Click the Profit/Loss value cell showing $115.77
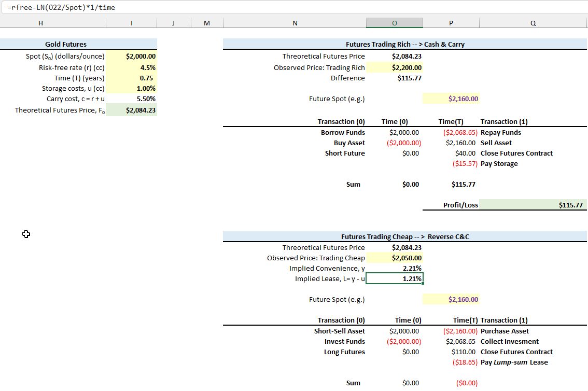The height and width of the screenshot is (391, 588). pyautogui.click(x=533, y=204)
